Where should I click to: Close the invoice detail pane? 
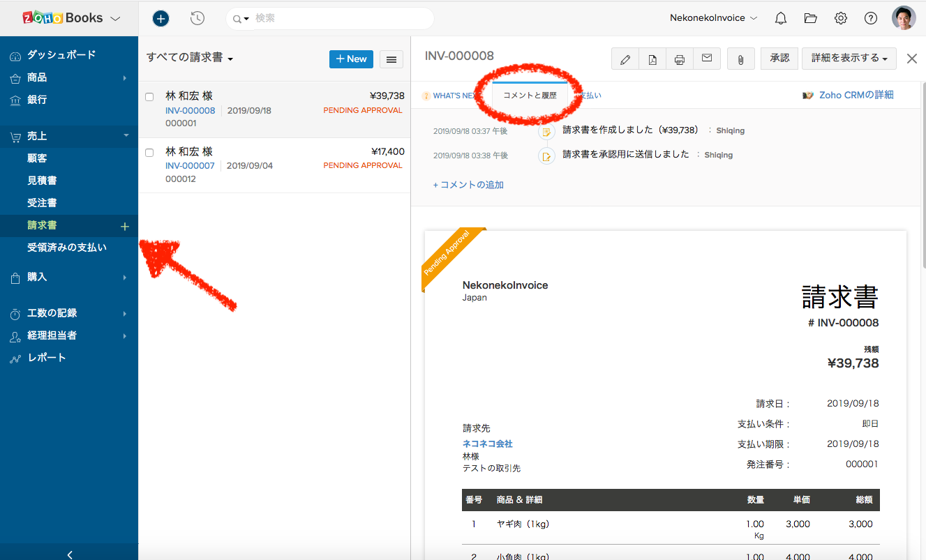911,59
